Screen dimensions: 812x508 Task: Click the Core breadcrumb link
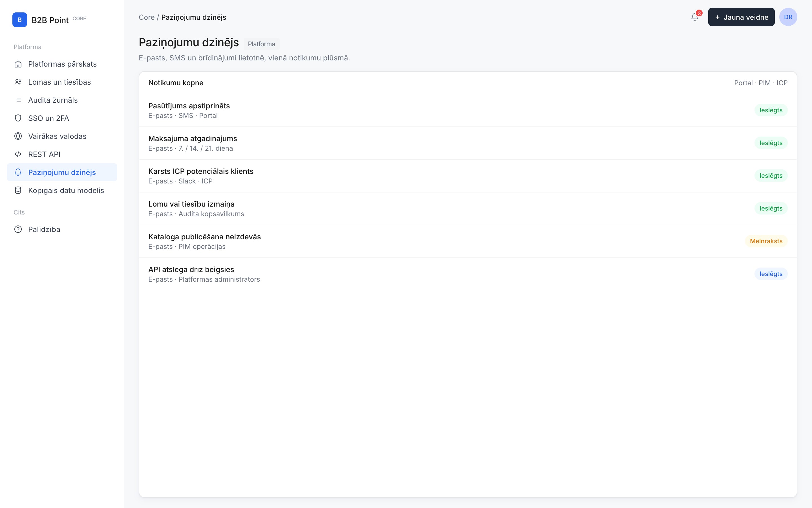pyautogui.click(x=147, y=17)
